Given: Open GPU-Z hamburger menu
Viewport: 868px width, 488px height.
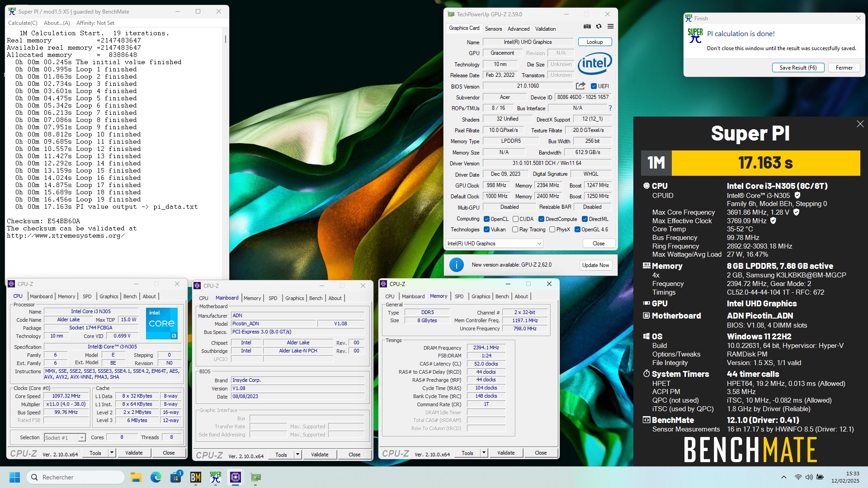Looking at the screenshot, I should 610,27.
